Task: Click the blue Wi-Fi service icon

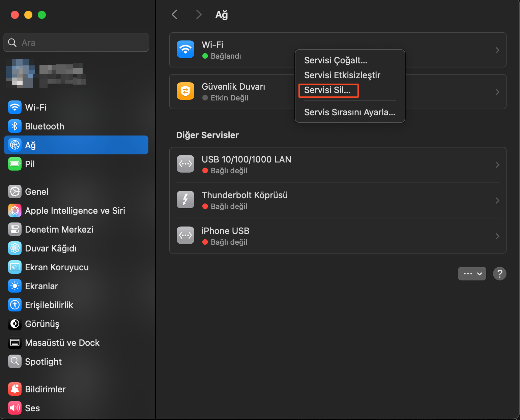Action: tap(185, 50)
